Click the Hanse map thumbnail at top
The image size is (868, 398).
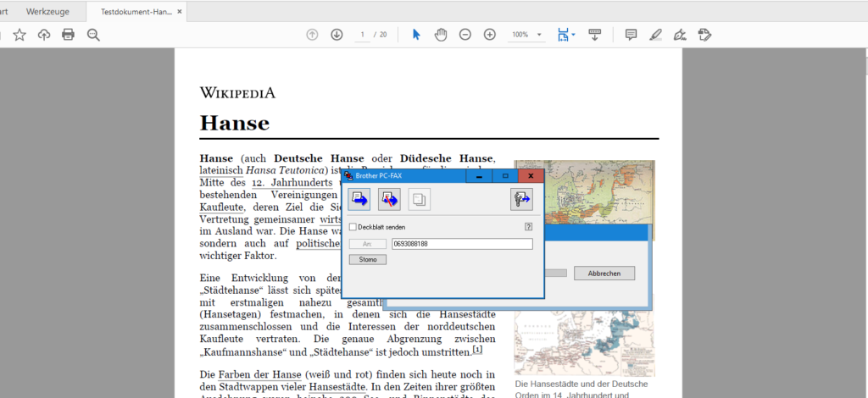click(x=599, y=192)
